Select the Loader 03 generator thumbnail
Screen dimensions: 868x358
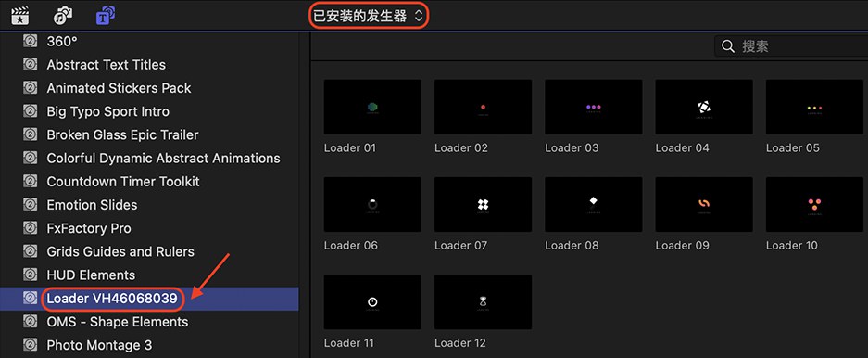[594, 107]
